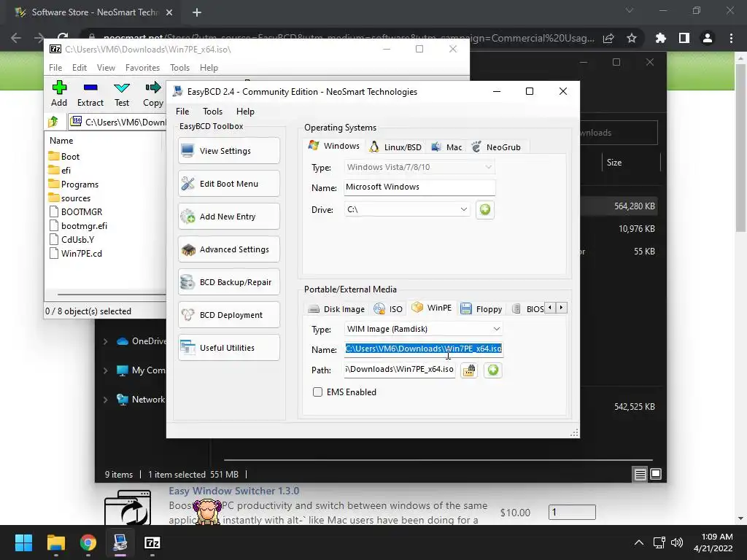Click green add entry button beside Path
Viewport: 747px width, 560px height.
pyautogui.click(x=493, y=370)
